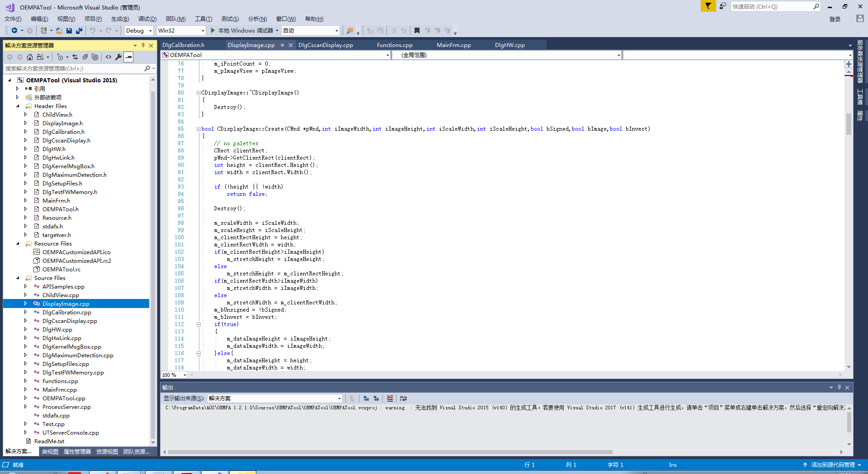Viewport: 868px width, 474px height.
Task: Open Properties wrench icon in Solution Explorer
Action: pyautogui.click(x=118, y=57)
